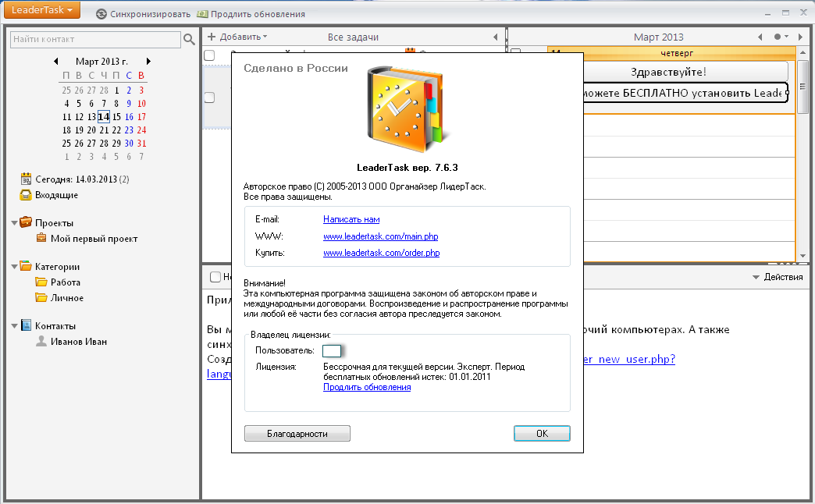
Task: Open the Работа category folder icon
Action: 41,282
